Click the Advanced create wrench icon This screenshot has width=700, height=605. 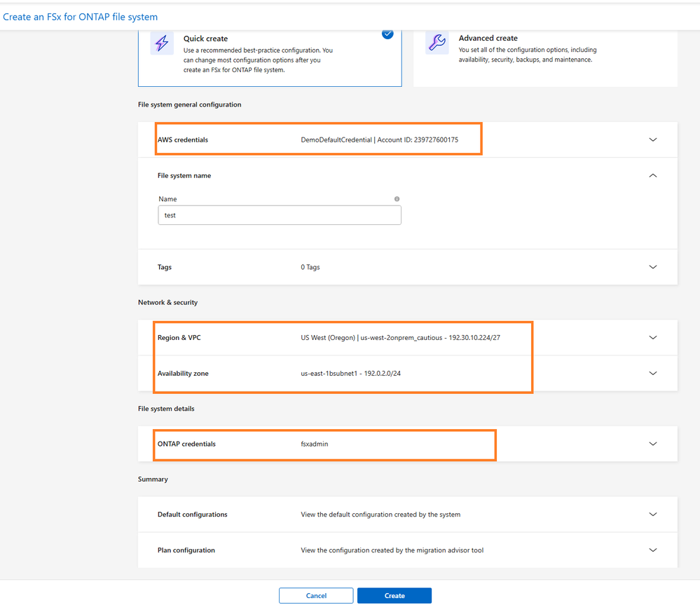tap(437, 43)
